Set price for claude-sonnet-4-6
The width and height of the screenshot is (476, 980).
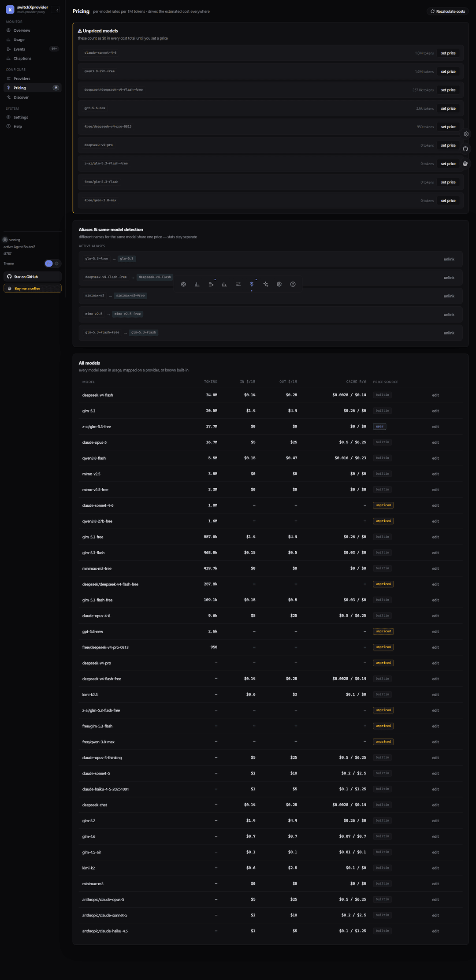[448, 53]
